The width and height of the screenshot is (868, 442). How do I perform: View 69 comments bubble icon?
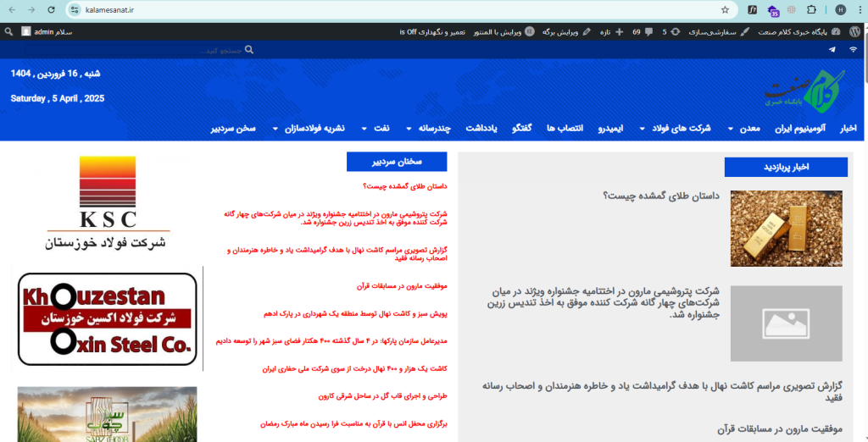[643, 31]
